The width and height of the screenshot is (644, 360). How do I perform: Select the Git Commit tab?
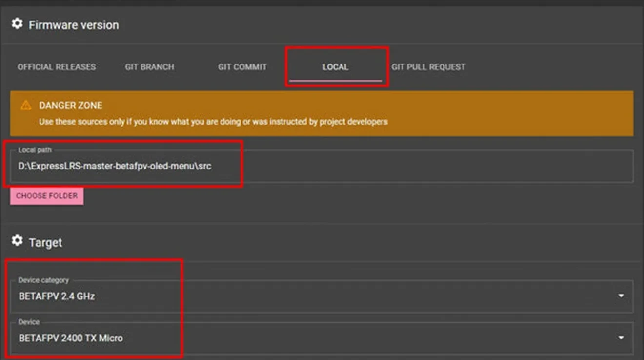pos(242,67)
